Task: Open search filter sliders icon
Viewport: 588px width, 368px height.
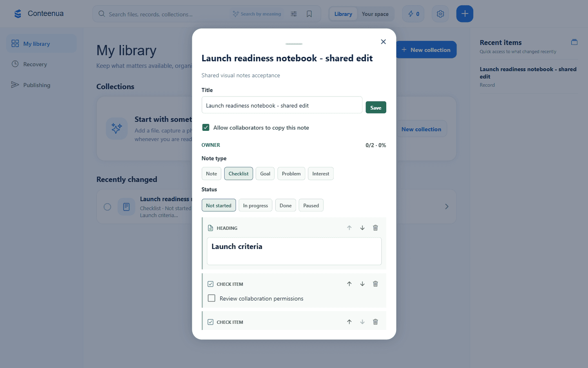Action: click(x=294, y=14)
